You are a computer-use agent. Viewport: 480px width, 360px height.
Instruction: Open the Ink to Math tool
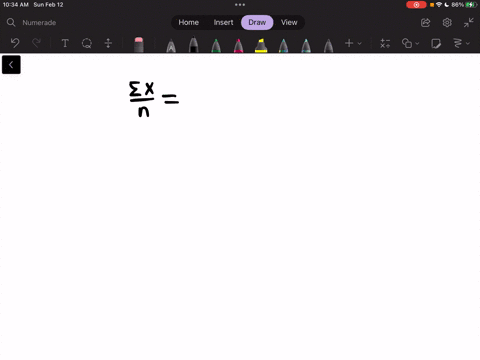[x=385, y=43]
